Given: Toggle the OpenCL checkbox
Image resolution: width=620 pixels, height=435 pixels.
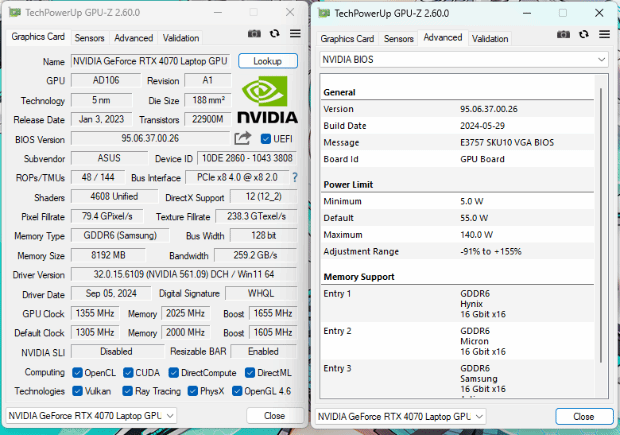Looking at the screenshot, I should tap(77, 373).
